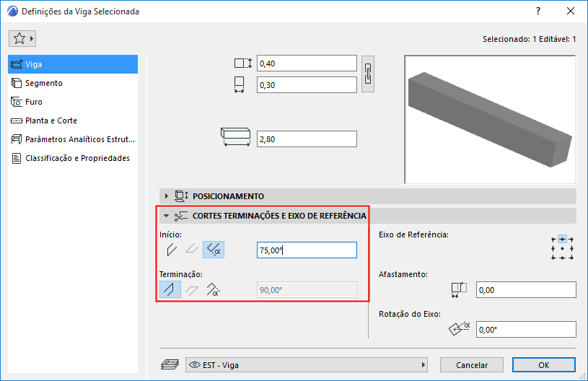Click the Classificação e Propriedades icon
The width and height of the screenshot is (588, 381).
click(x=17, y=158)
